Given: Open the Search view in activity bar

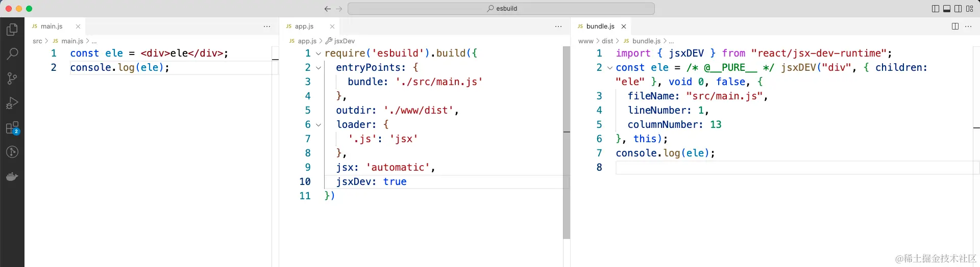Looking at the screenshot, I should click(x=12, y=54).
